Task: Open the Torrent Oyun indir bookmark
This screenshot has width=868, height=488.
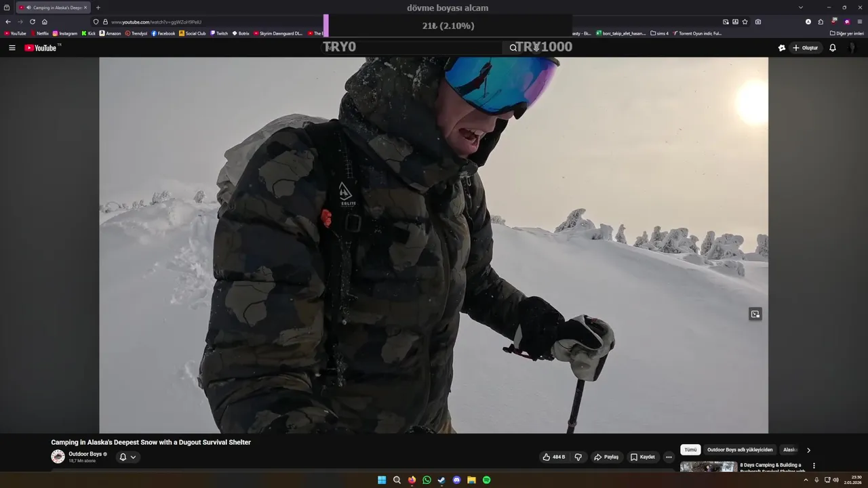Action: [x=697, y=33]
